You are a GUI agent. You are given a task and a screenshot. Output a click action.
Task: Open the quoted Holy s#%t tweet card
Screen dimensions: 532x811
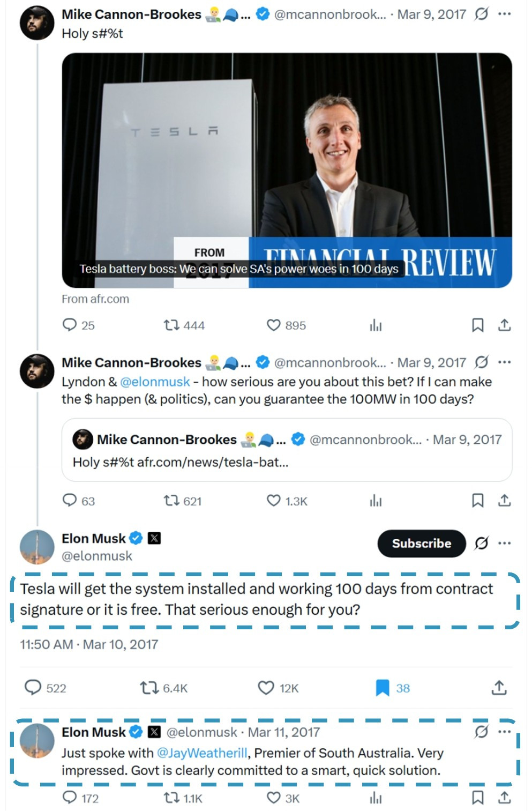coord(287,450)
